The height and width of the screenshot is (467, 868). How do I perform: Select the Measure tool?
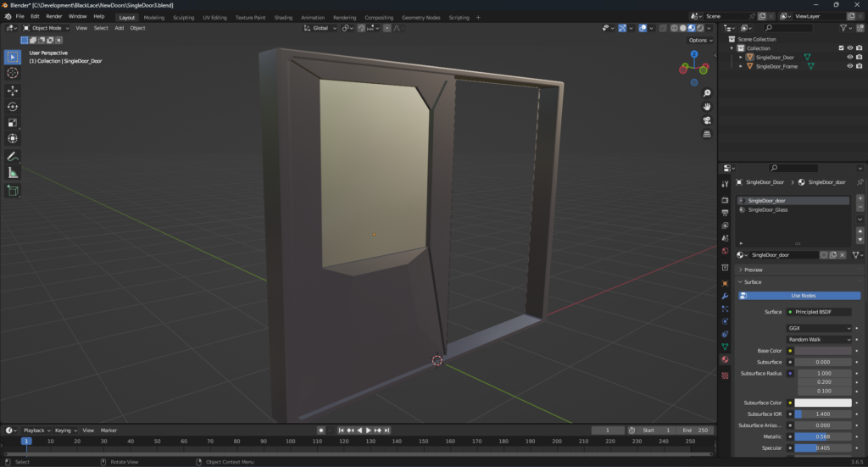coord(13,173)
